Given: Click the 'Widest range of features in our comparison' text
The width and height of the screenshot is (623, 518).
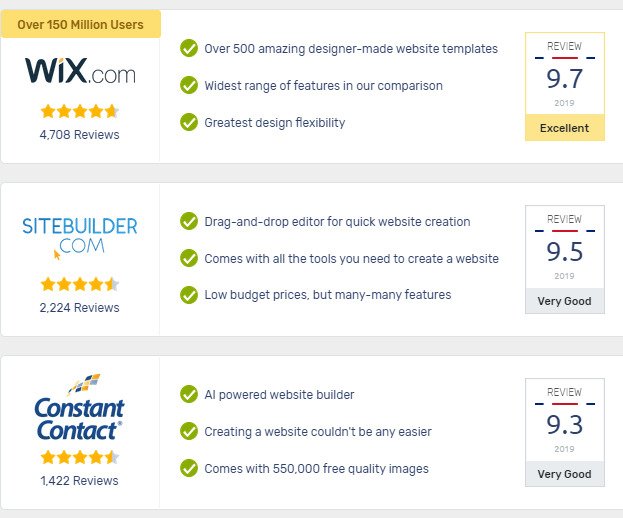Looking at the screenshot, I should (323, 86).
